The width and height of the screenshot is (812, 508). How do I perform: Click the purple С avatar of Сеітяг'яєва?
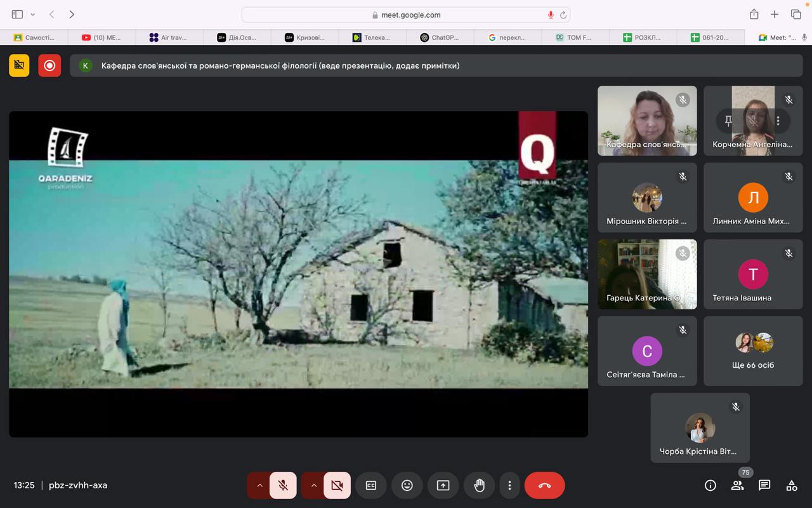pyautogui.click(x=647, y=351)
